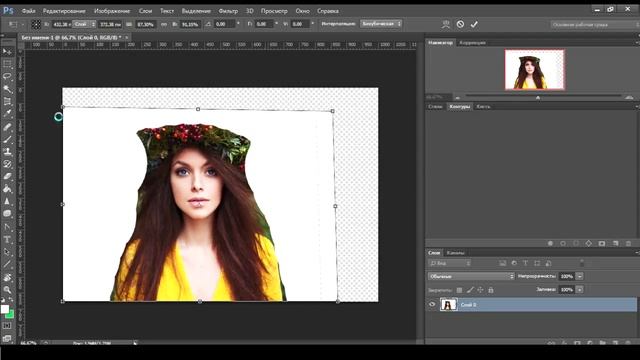The height and width of the screenshot is (360, 640).
Task: Commit the transform with the checkmark
Action: [474, 24]
